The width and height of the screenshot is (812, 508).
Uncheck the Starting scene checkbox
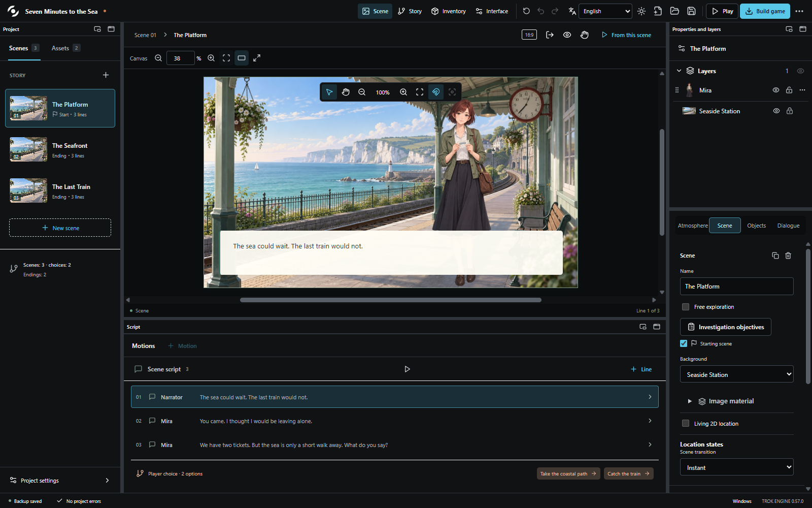coord(684,343)
